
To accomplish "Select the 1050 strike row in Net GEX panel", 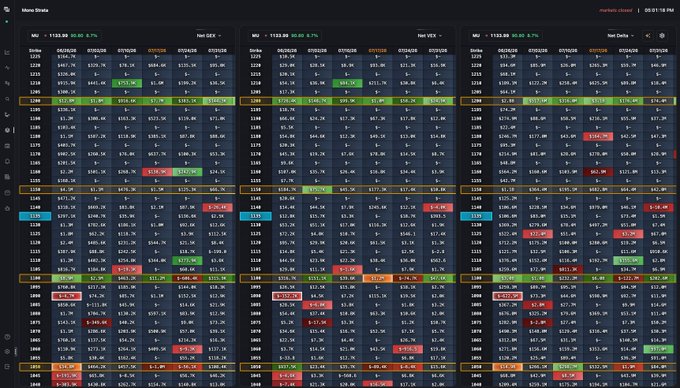I will coord(128,367).
